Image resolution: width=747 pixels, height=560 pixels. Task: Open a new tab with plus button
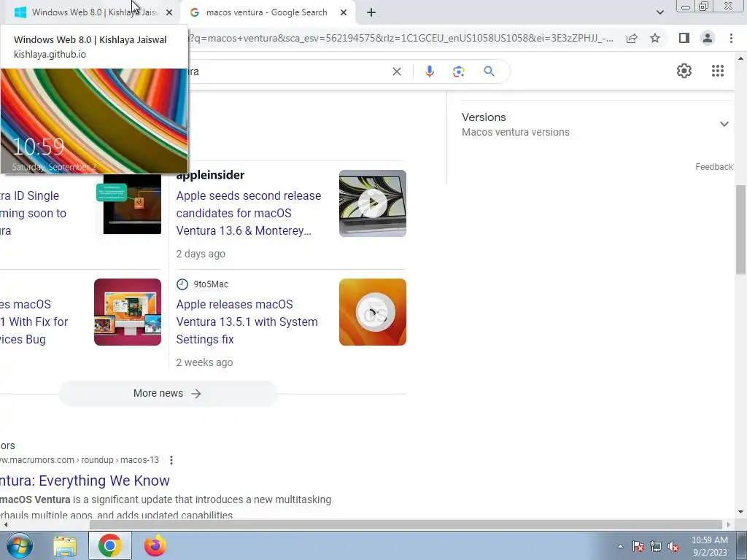click(371, 13)
